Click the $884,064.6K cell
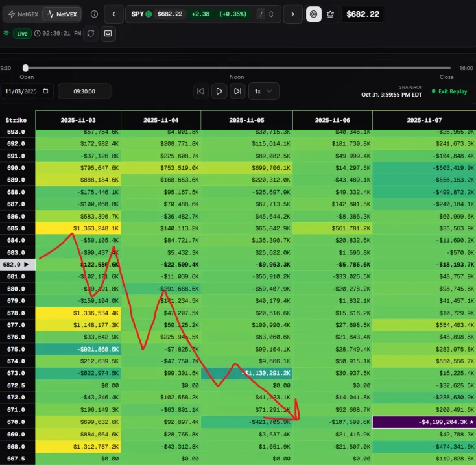The width and height of the screenshot is (476, 465). coord(78,435)
